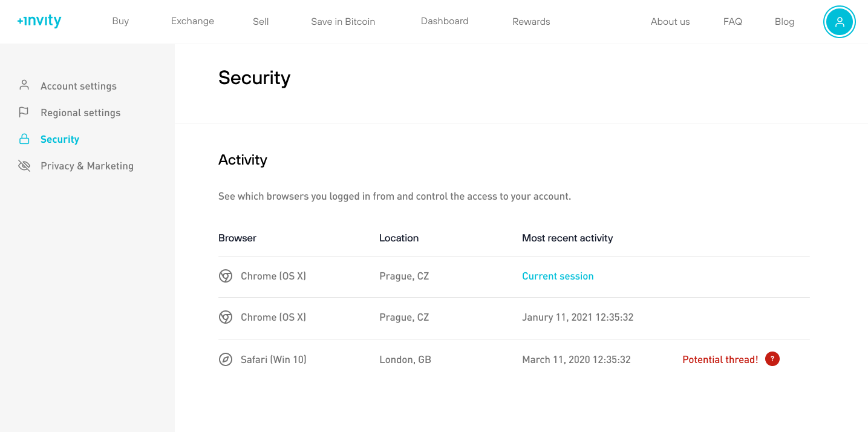Click the crossed-eye icon for Privacy & Marketing

[x=24, y=165]
